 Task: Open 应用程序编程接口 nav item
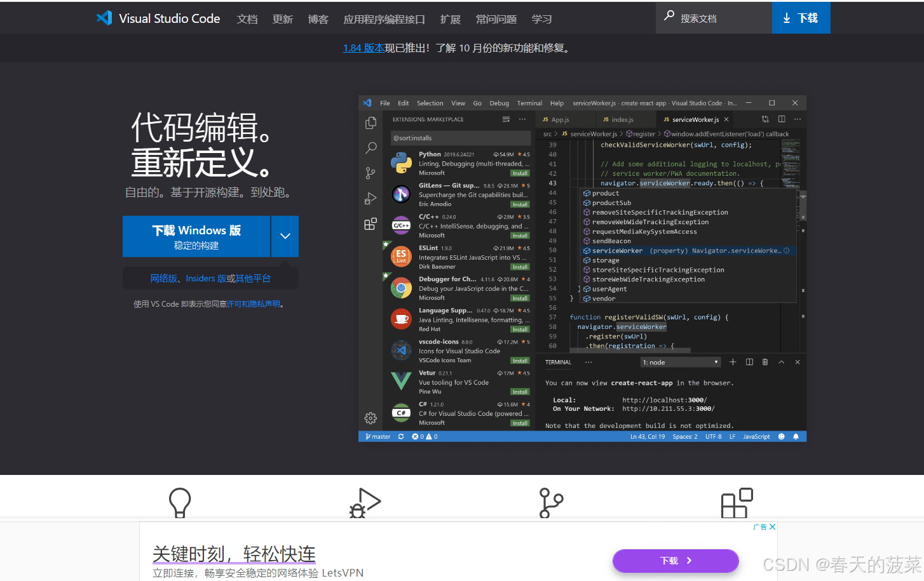(x=384, y=19)
